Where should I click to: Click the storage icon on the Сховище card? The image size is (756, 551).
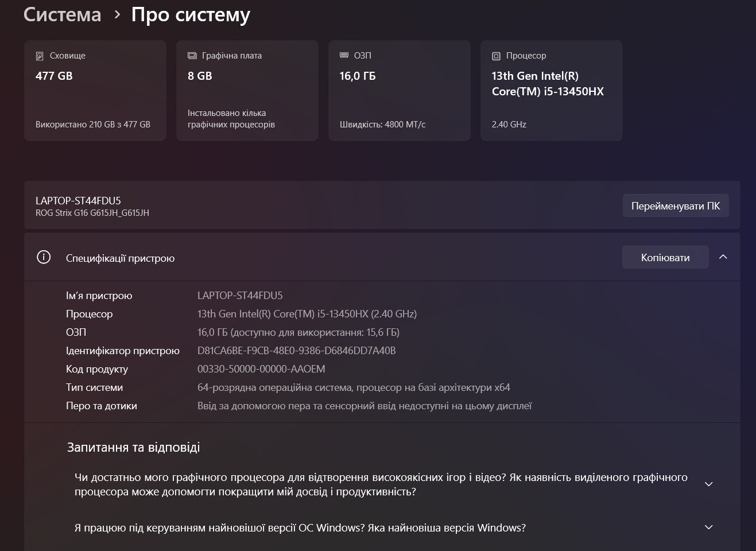click(x=40, y=56)
